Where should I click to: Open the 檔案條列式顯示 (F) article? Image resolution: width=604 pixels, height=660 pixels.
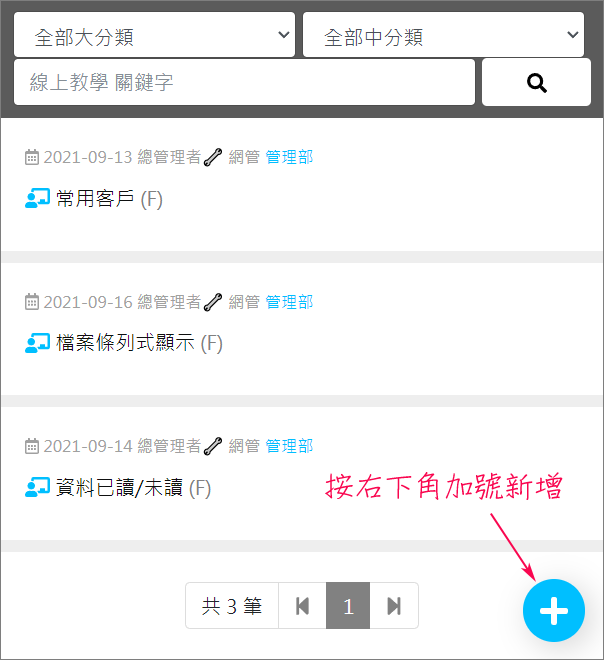point(139,343)
